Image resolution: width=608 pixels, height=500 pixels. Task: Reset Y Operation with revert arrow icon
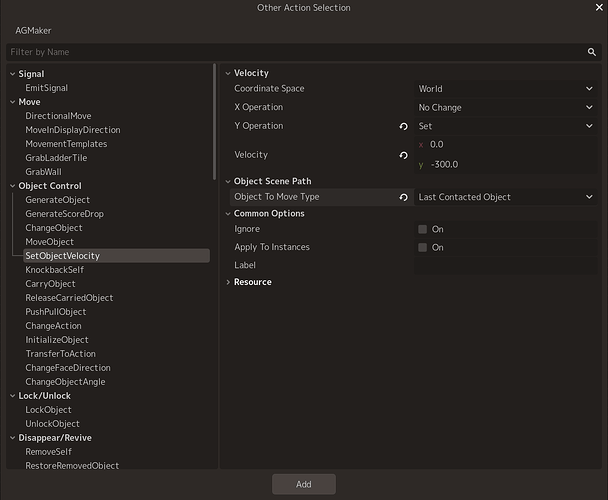(x=403, y=126)
